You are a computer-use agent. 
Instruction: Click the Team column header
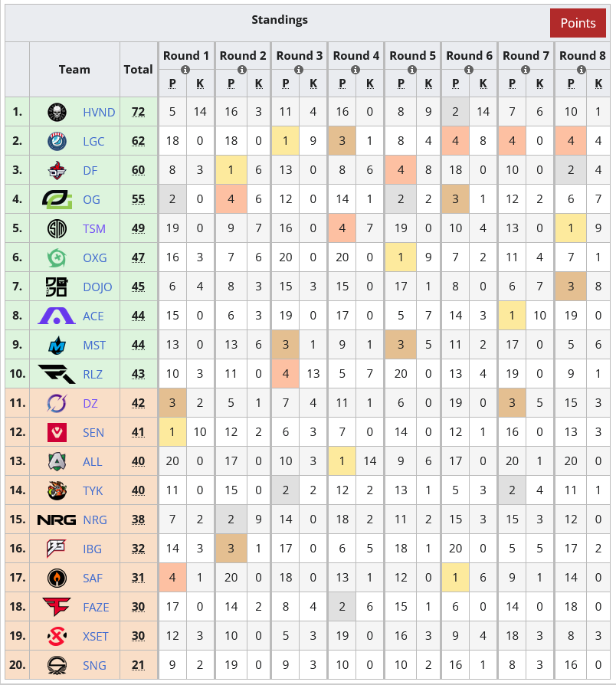point(74,69)
